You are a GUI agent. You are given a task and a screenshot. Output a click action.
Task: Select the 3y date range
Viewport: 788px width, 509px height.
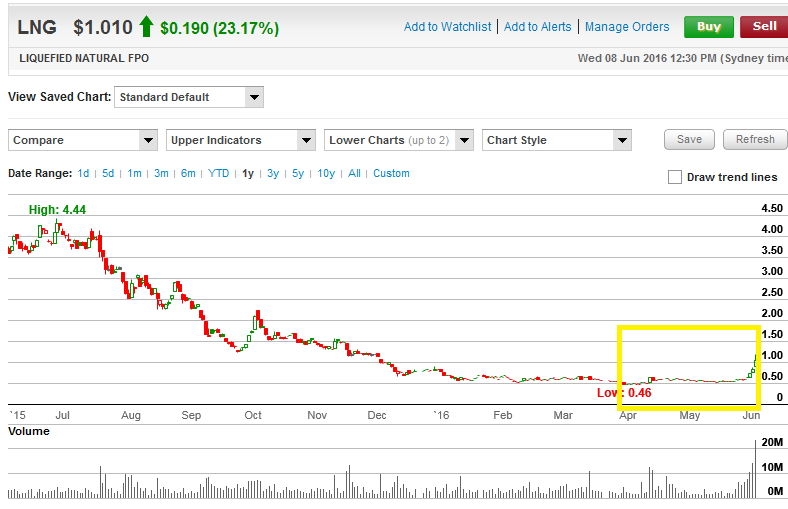[273, 173]
